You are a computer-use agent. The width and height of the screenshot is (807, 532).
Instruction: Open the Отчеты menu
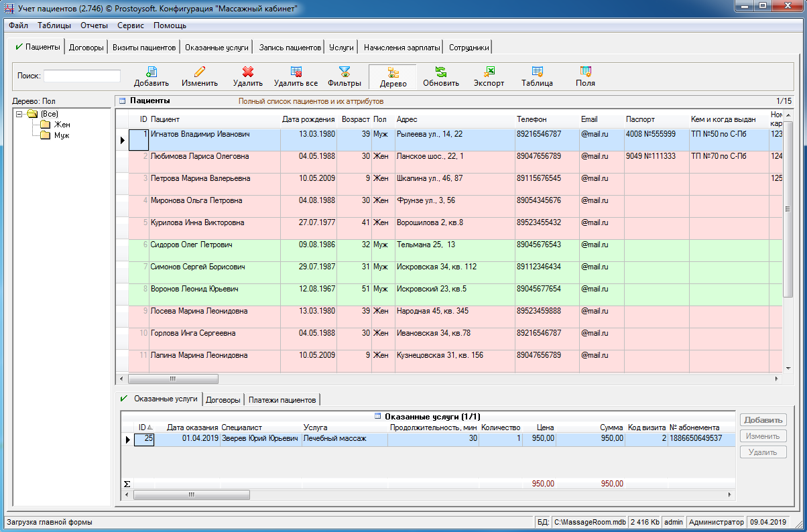tap(94, 25)
